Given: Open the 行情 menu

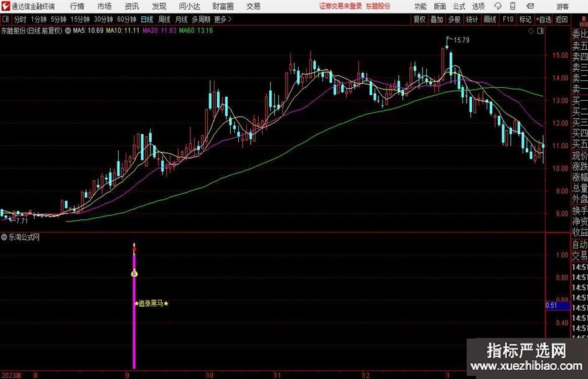Looking at the screenshot, I should point(77,6).
